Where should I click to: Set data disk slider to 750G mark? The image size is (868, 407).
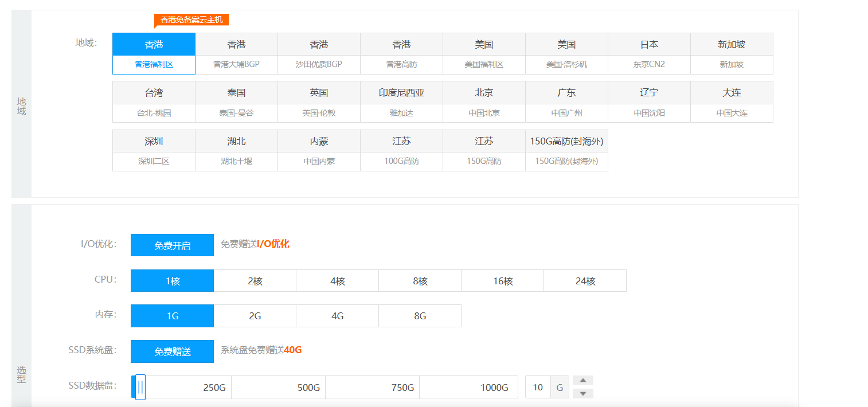pos(402,388)
